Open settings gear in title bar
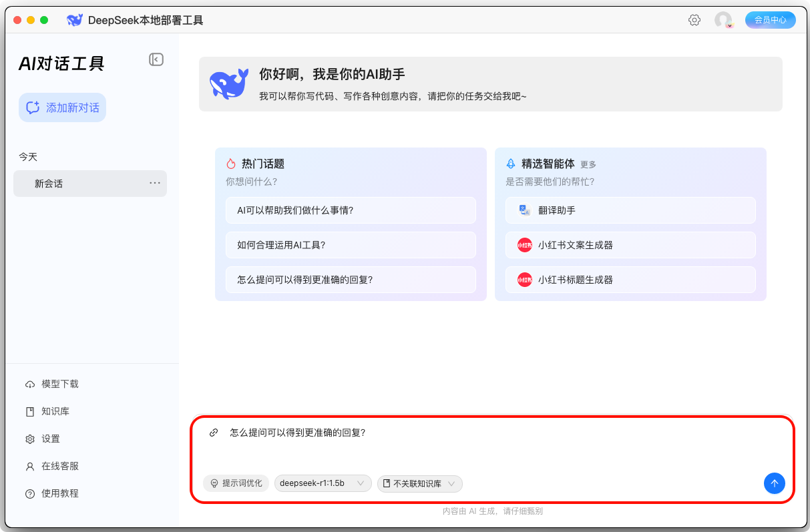810x532 pixels. tap(694, 20)
